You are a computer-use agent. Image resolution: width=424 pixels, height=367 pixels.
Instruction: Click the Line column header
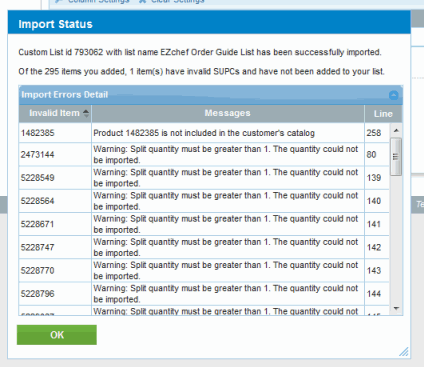pyautogui.click(x=383, y=114)
